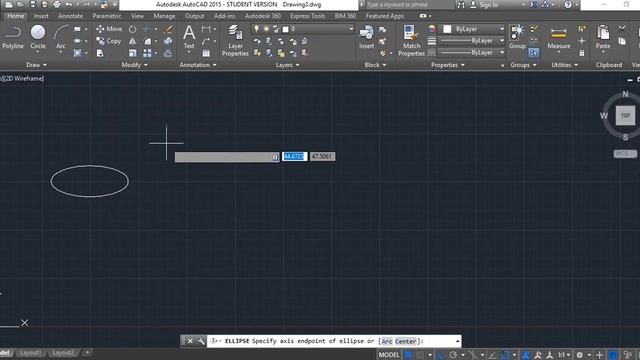640x360 pixels.
Task: Click the Erase tool icon
Action: click(168, 29)
